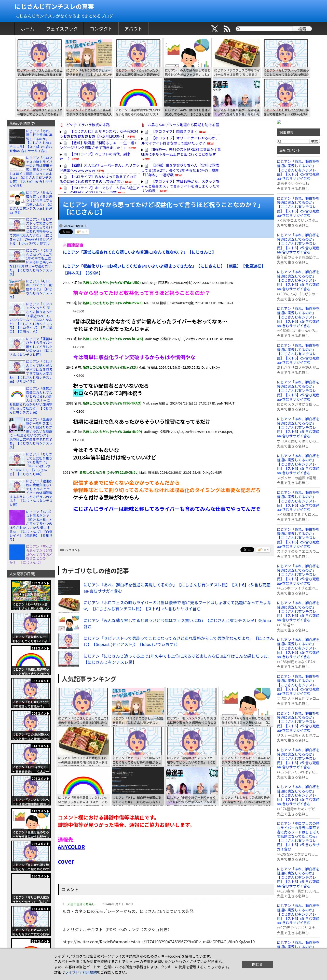
Task: Open ライブドア利用規約 link in cookie banner
Action: tap(81, 972)
